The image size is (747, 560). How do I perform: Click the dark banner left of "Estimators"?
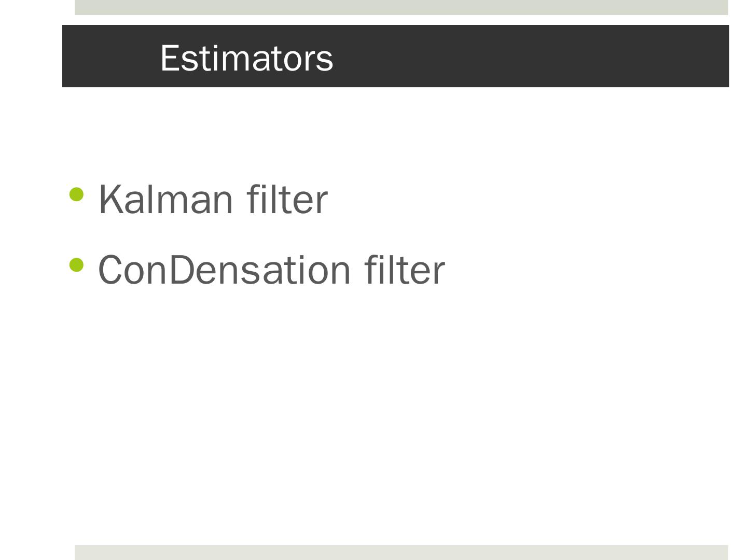[109, 56]
